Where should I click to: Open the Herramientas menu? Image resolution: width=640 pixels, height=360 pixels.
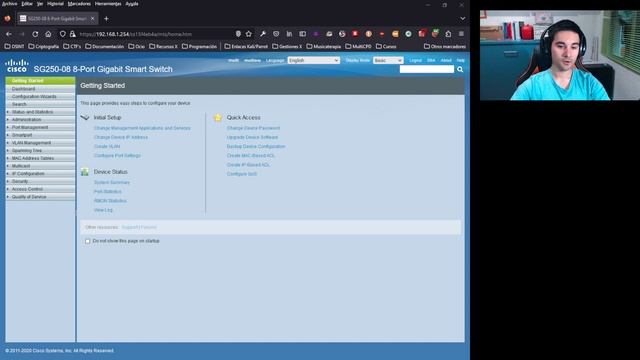pos(108,4)
